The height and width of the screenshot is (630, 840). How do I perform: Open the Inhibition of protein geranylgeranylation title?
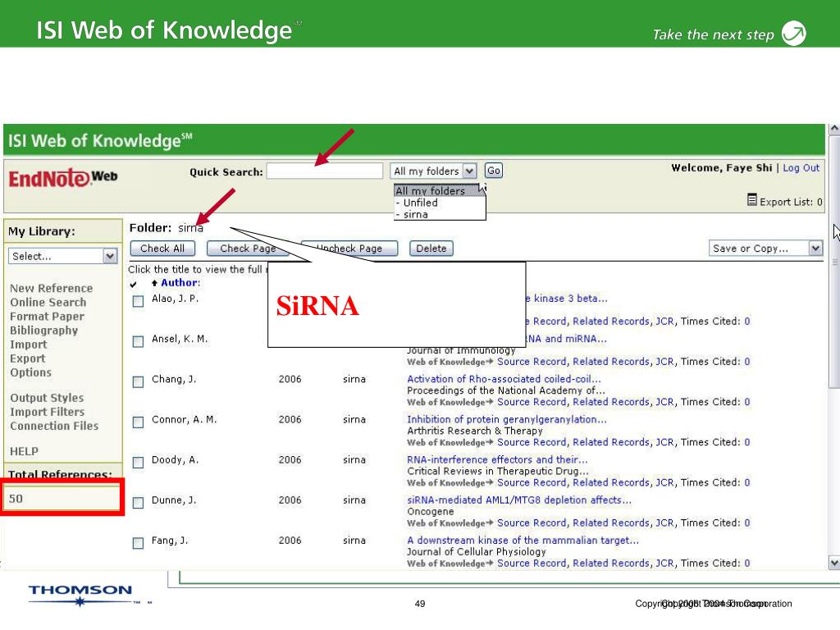507,419
